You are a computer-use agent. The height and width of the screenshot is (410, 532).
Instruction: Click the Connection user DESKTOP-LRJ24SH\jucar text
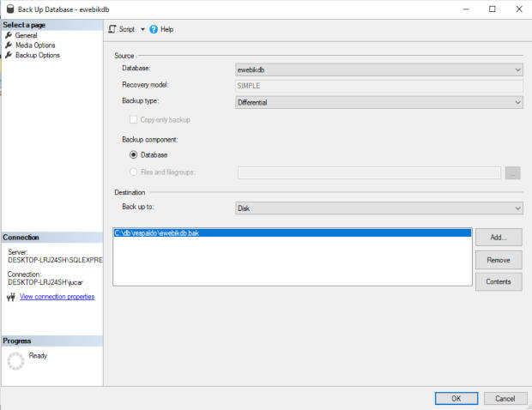45,282
